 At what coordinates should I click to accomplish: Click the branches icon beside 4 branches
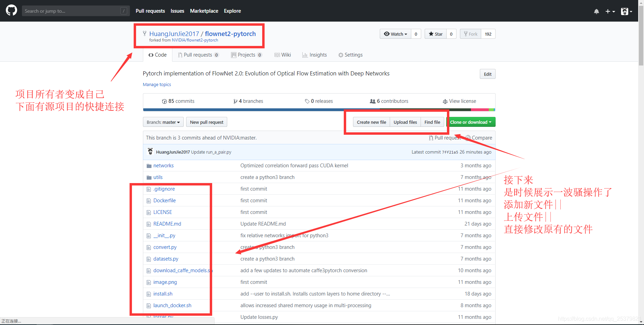tap(235, 101)
